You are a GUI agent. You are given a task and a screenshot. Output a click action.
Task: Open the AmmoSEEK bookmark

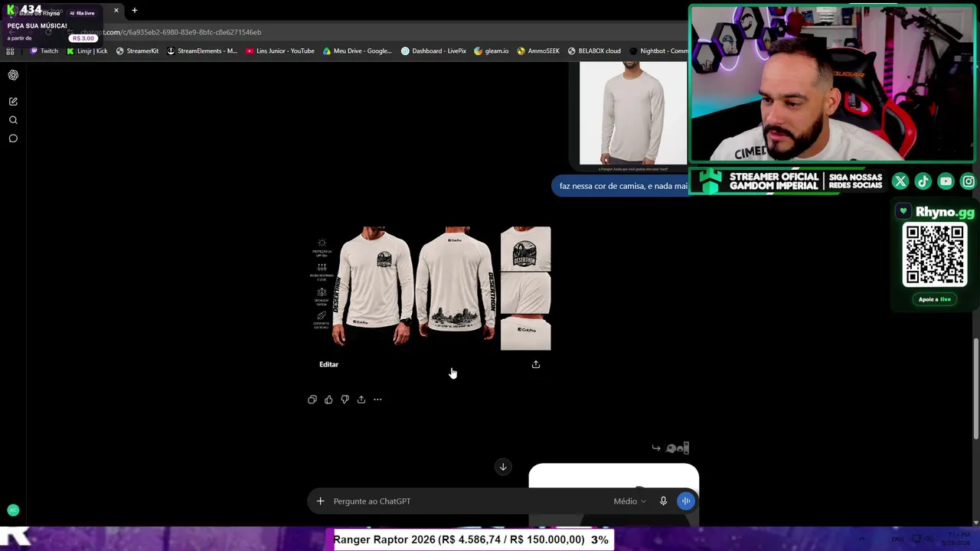(x=538, y=51)
